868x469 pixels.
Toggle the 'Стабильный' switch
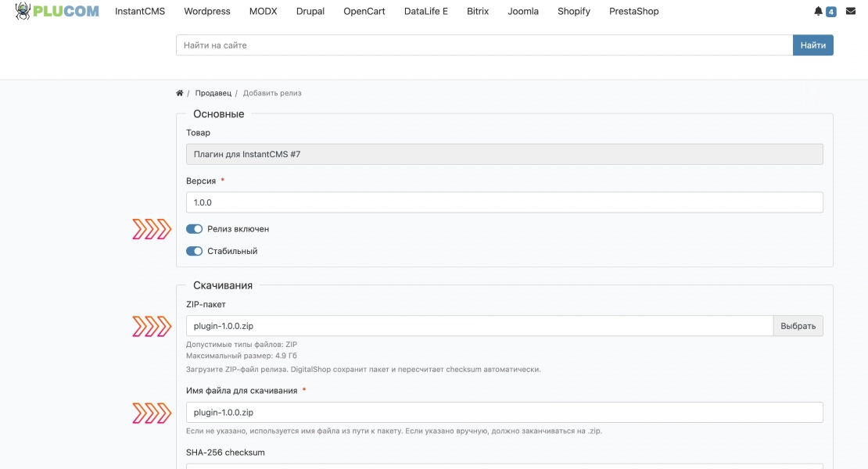coord(194,251)
